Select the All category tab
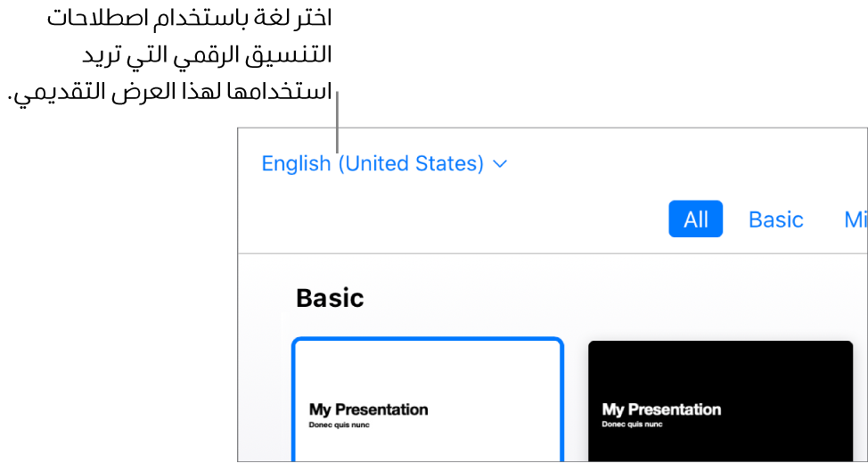The image size is (868, 463). tap(695, 219)
